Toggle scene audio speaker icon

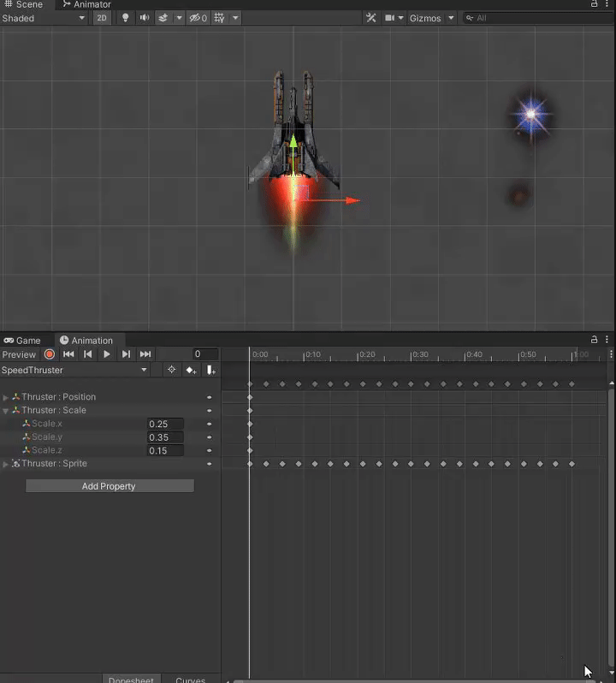point(144,18)
